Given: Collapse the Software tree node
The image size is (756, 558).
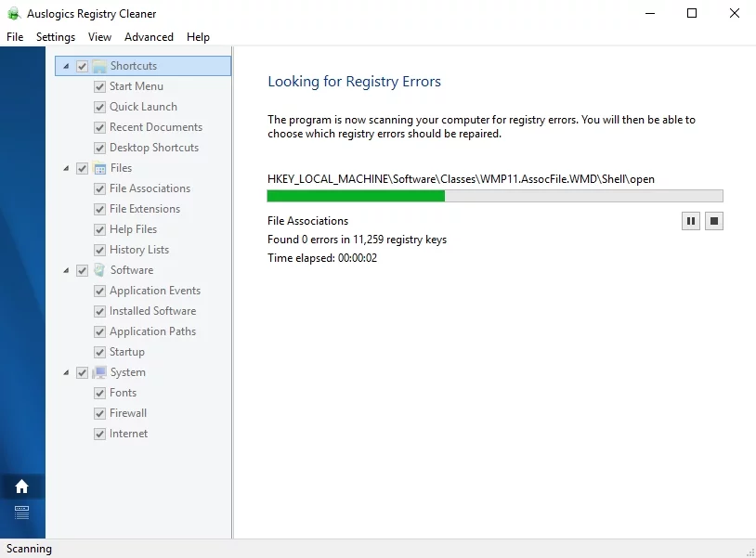Looking at the screenshot, I should pyautogui.click(x=66, y=270).
